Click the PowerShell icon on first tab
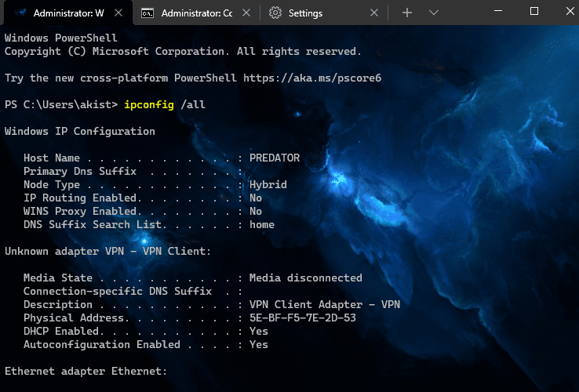This screenshot has height=392, width=579. (20, 13)
